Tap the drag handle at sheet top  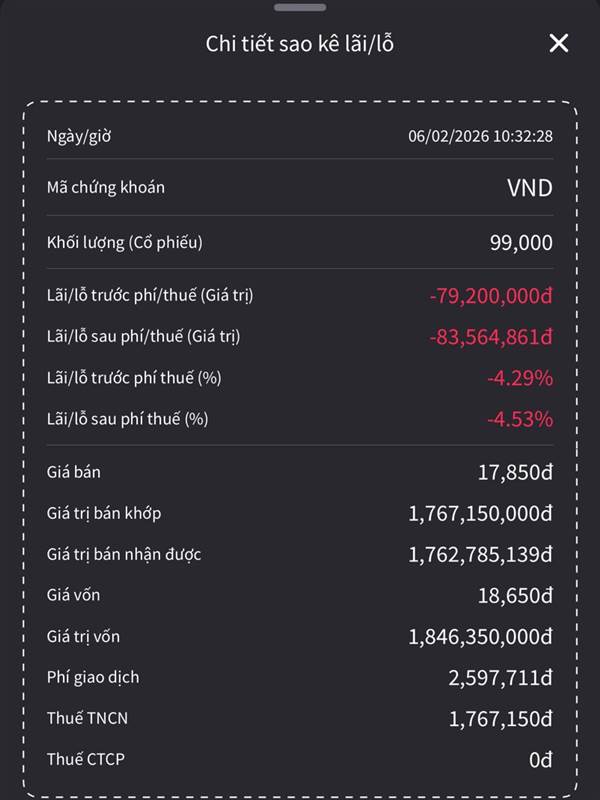coord(300,7)
